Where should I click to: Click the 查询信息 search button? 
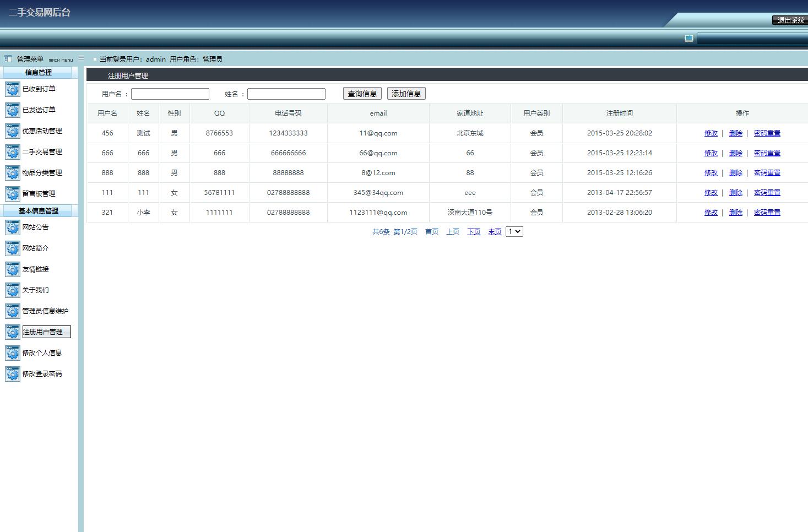362,94
